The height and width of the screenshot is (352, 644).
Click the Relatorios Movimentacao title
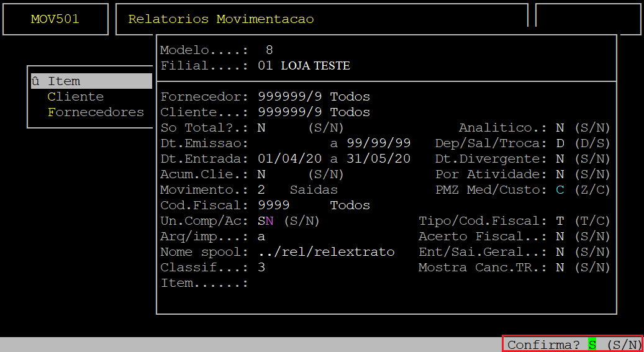[x=221, y=19]
